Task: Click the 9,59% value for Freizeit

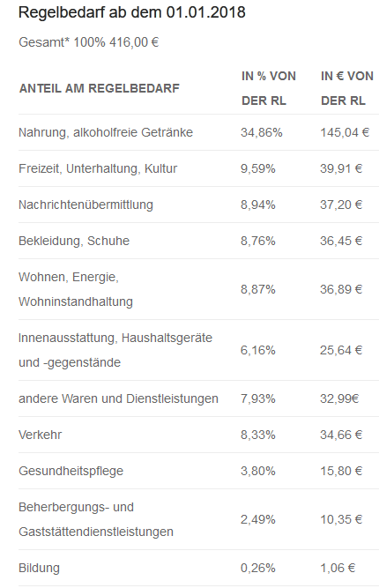Action: pos(258,168)
